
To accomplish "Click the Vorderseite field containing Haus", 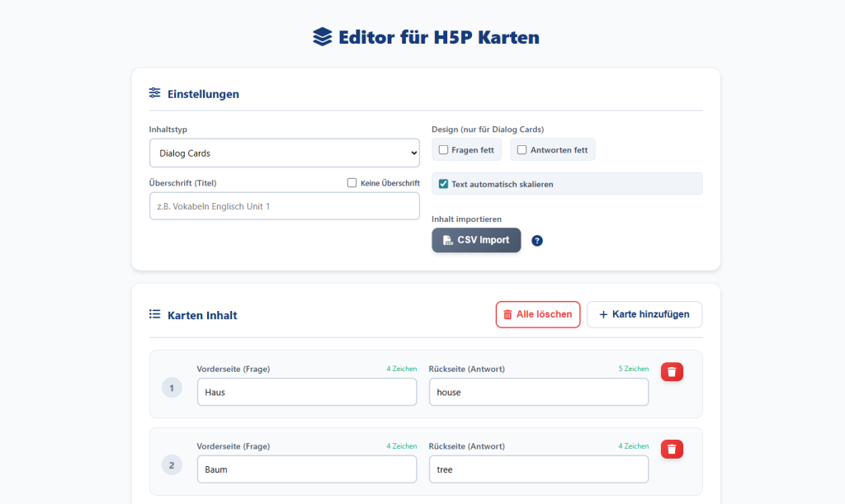I will pyautogui.click(x=306, y=392).
